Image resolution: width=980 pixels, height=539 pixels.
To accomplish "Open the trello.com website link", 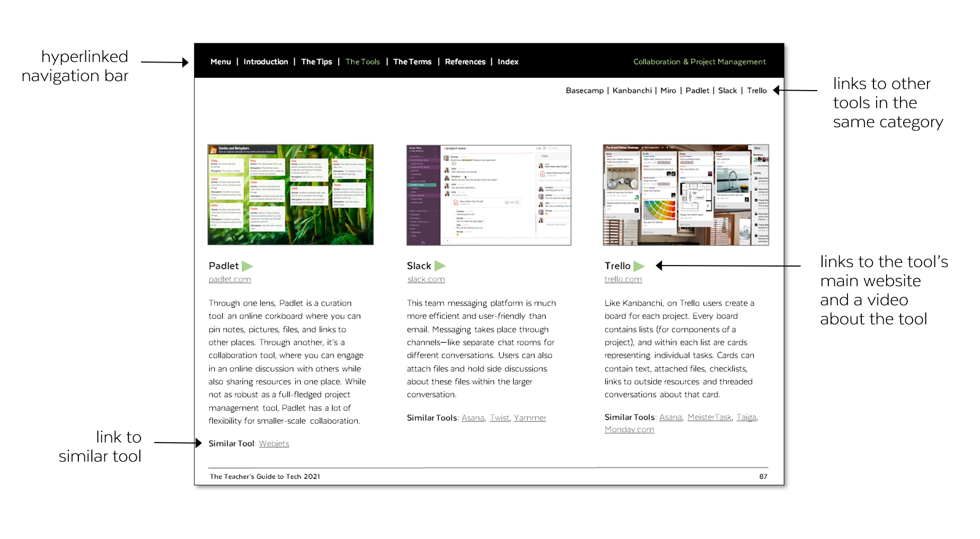I will coord(623,279).
